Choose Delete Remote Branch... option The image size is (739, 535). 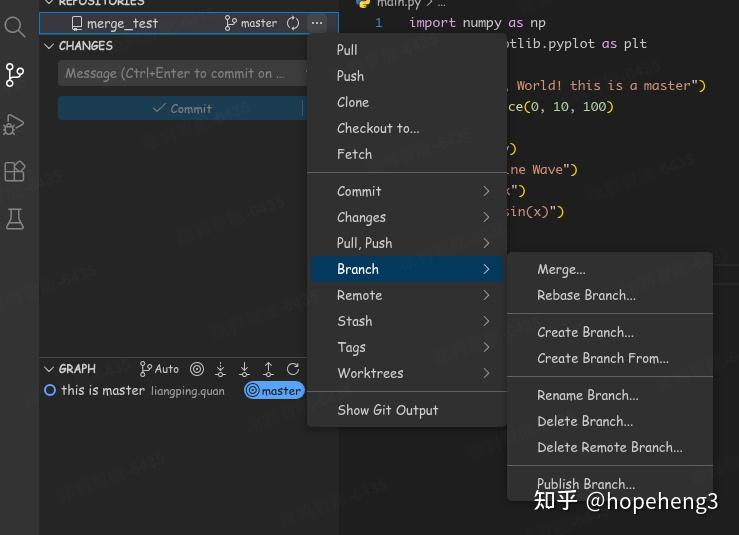point(610,447)
